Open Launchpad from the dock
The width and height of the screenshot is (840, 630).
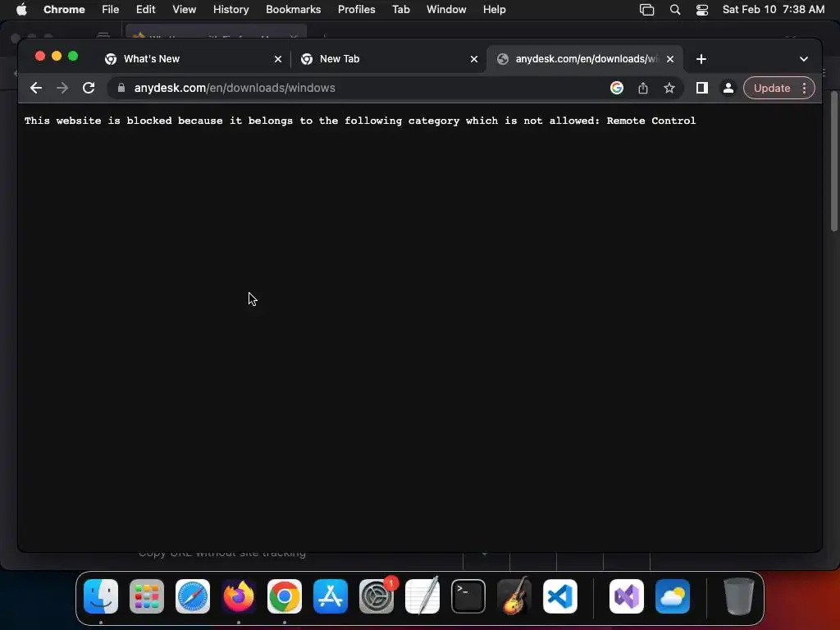tap(147, 596)
